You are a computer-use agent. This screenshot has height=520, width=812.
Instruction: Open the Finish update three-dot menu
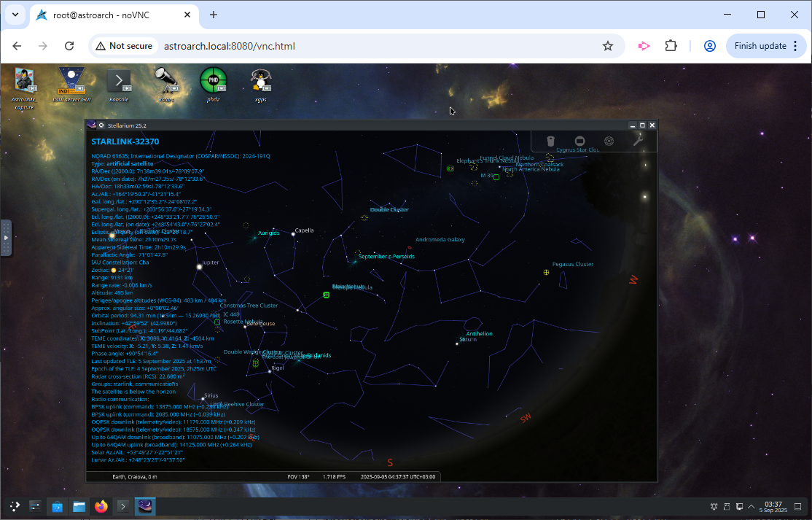click(796, 46)
